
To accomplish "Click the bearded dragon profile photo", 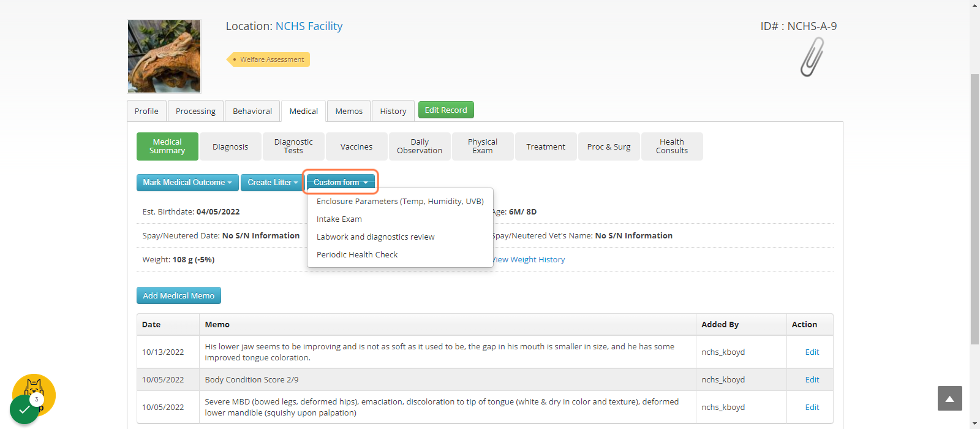I will pyautogui.click(x=164, y=56).
